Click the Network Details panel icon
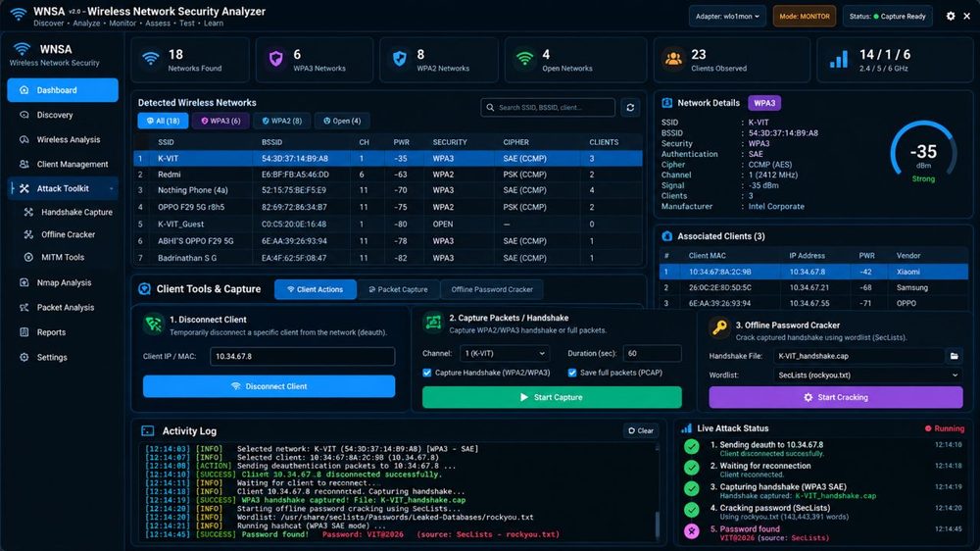The image size is (980, 551). [666, 103]
